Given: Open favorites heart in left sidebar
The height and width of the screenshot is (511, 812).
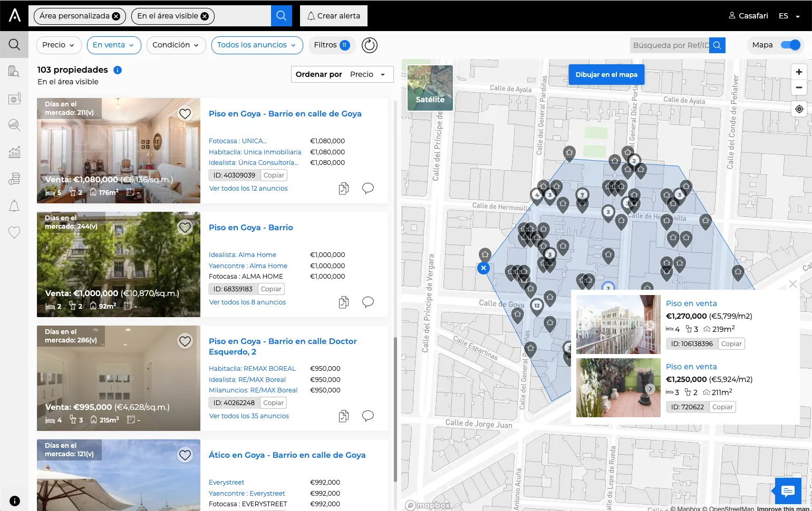Looking at the screenshot, I should click(x=14, y=232).
